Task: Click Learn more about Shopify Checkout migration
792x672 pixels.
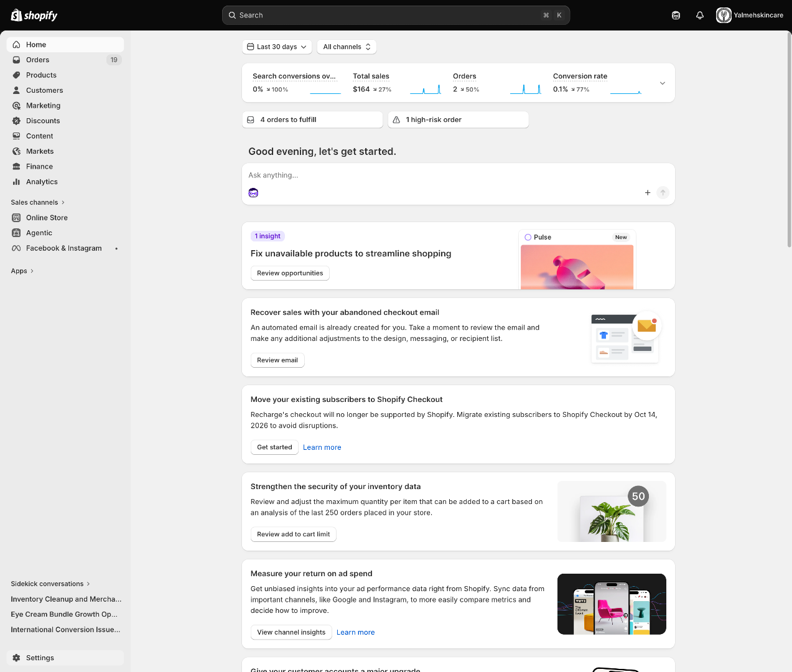Action: [x=322, y=447]
